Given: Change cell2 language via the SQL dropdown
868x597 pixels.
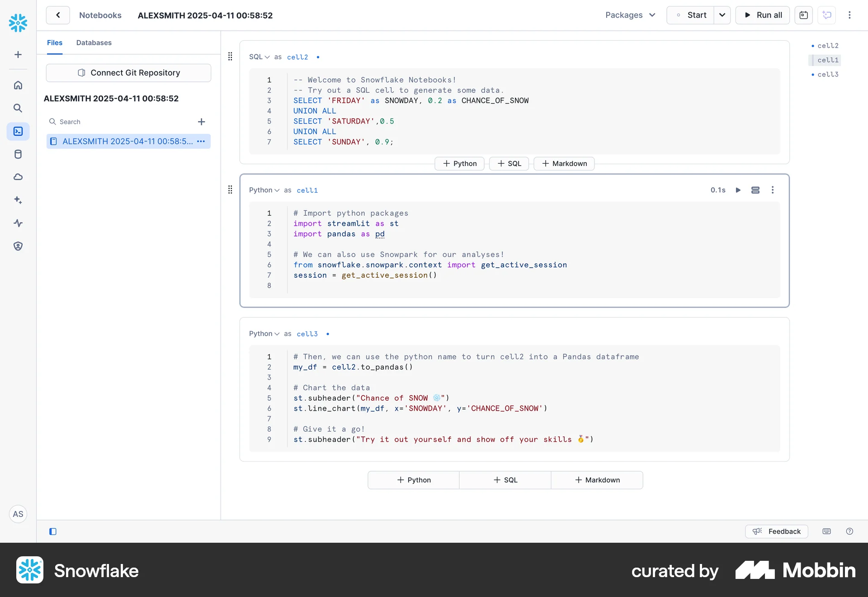Looking at the screenshot, I should (259, 57).
